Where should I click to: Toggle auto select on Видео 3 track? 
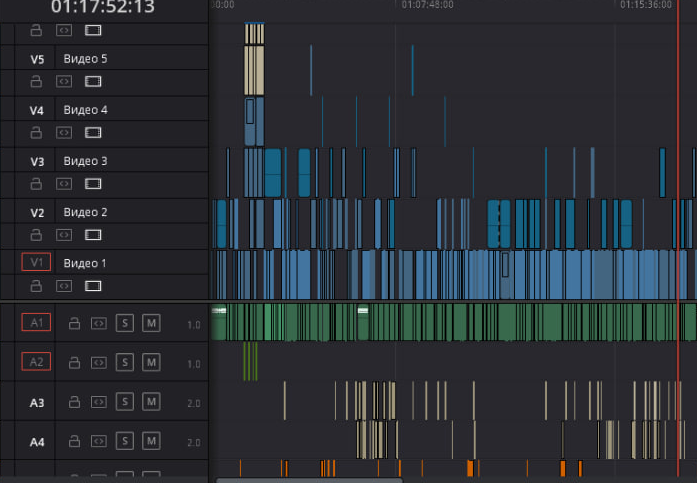(x=64, y=184)
